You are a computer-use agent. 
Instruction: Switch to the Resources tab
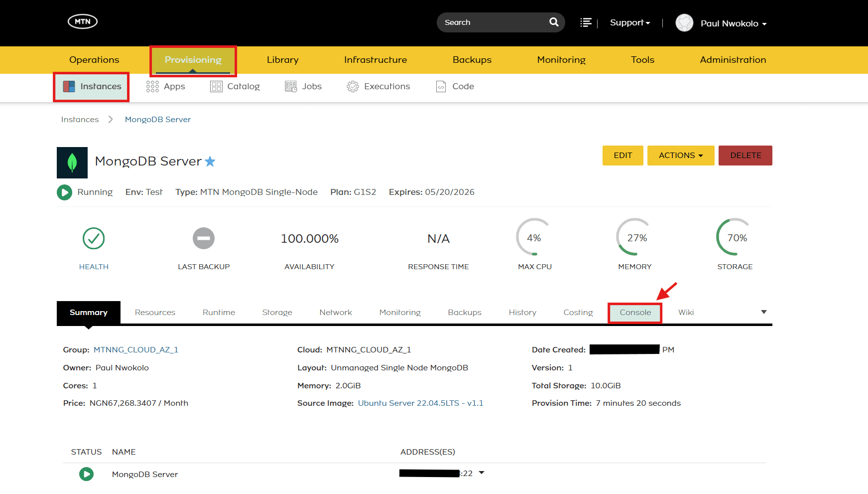click(x=155, y=313)
